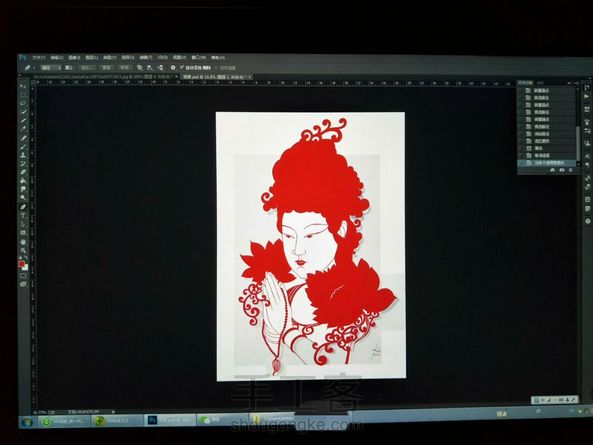
Task: Click the red foreground color swatch
Action: pyautogui.click(x=22, y=264)
